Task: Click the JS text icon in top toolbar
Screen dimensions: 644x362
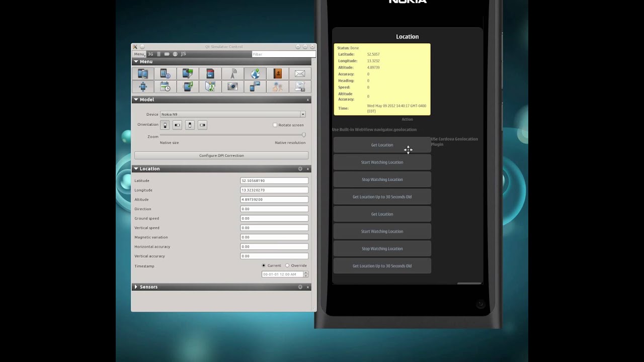Action: coord(183,54)
